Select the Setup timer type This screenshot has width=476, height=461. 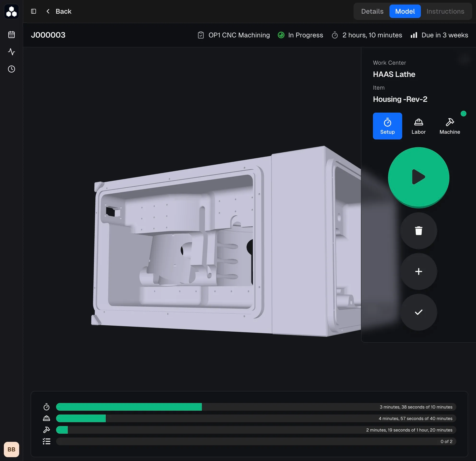(387, 126)
